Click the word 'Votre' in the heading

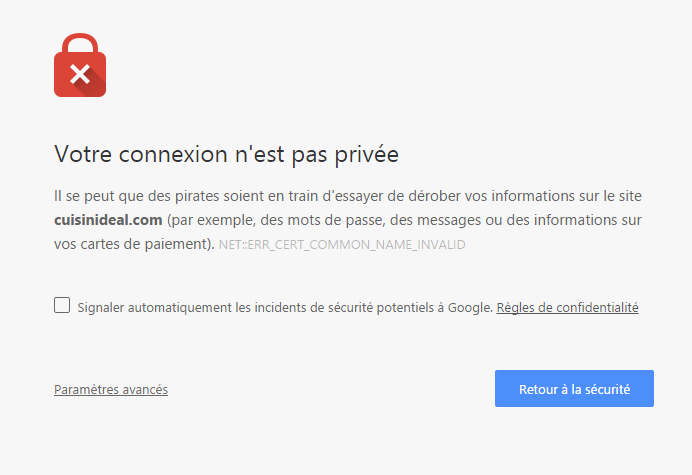coord(83,154)
